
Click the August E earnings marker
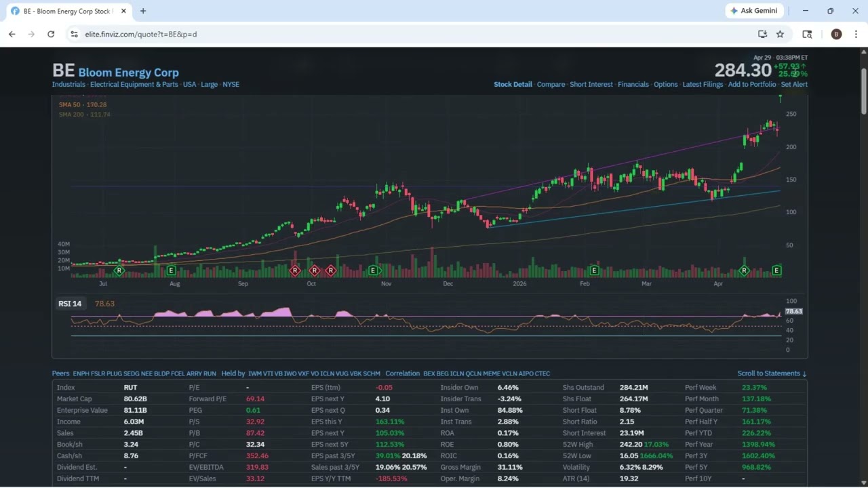click(x=171, y=271)
